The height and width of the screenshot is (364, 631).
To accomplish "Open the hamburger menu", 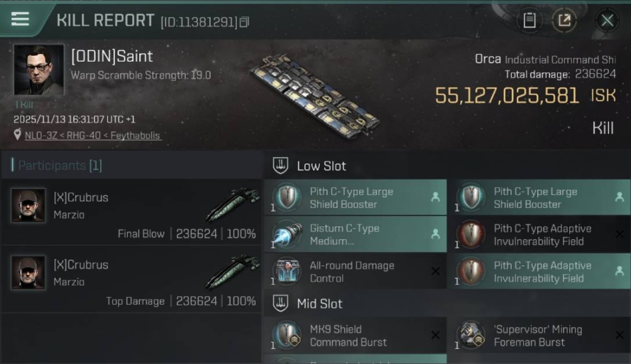I will [20, 19].
